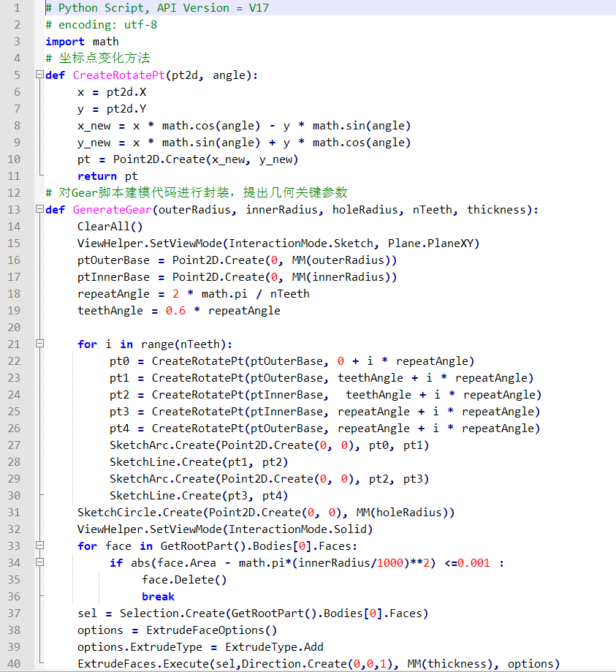Screen dimensions: 616x672
Task: Collapse the 'if abs(face.Area' block fold
Action: 40,562
